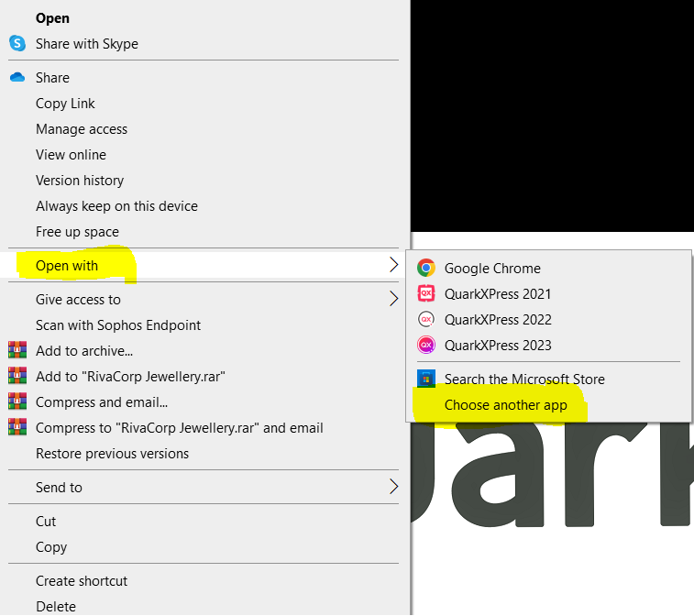The width and height of the screenshot is (694, 616).
Task: Open Version history
Action: pyautogui.click(x=204, y=180)
